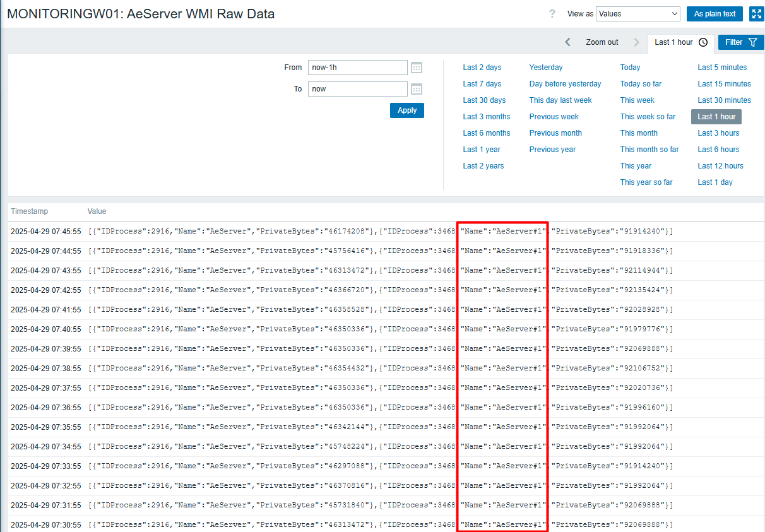Choose the This month so far range

point(649,149)
